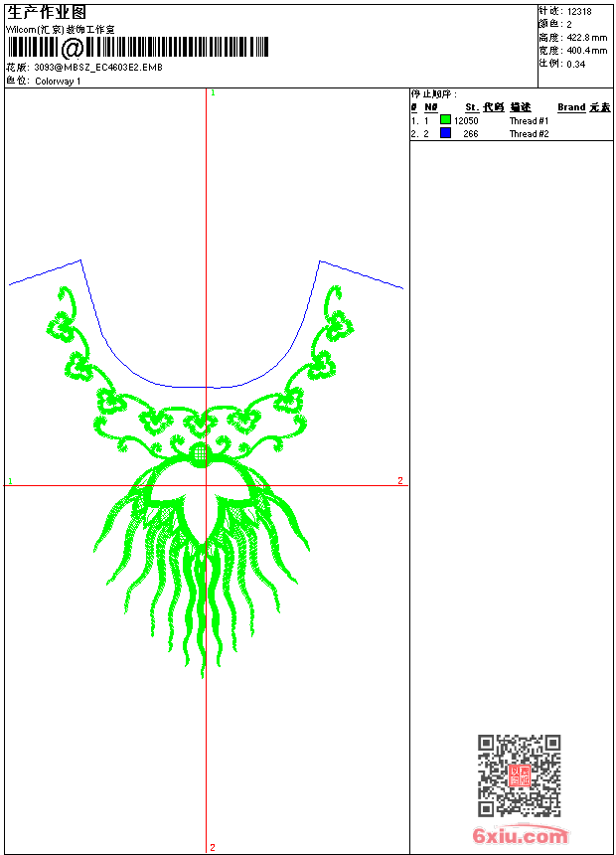Select the height value '422.8 mm'
The height and width of the screenshot is (855, 616).
pyautogui.click(x=586, y=38)
